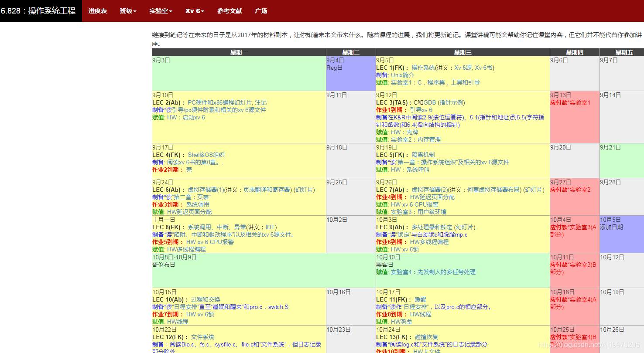The height and width of the screenshot is (353, 644).
Task: Open the 虚拟存储器(2) lecture link
Action: [x=430, y=190]
